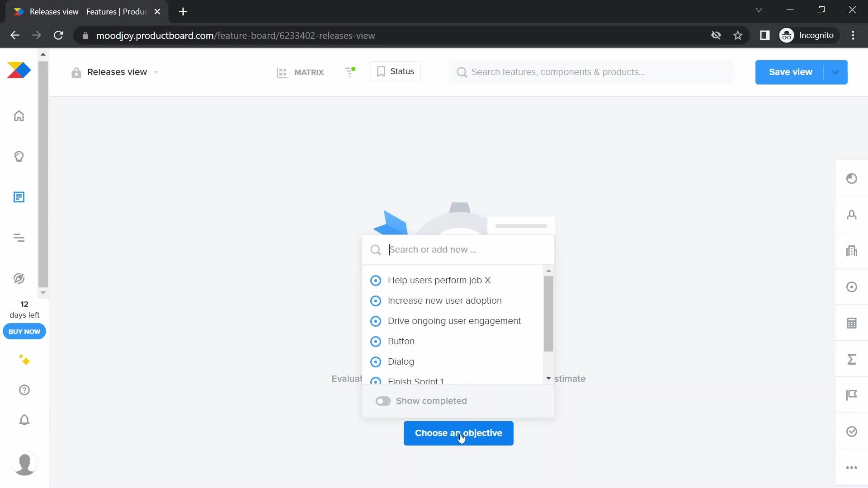Open the user segment panel icon

[852, 215]
